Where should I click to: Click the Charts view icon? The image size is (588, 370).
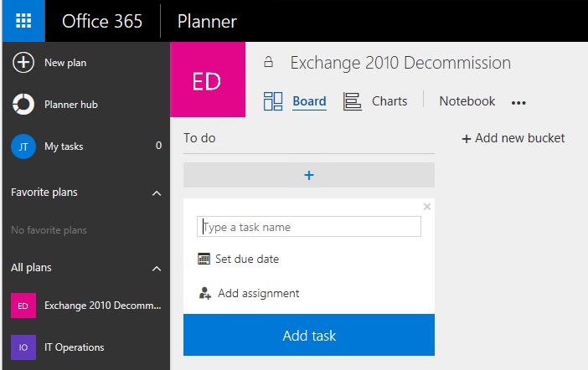[x=353, y=101]
